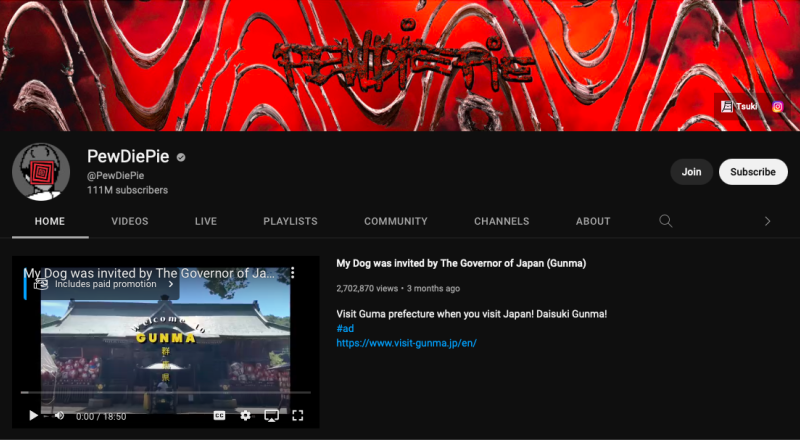Click the PewDiePie channel name heading
Image resolution: width=800 pixels, height=440 pixels.
pyautogui.click(x=128, y=157)
